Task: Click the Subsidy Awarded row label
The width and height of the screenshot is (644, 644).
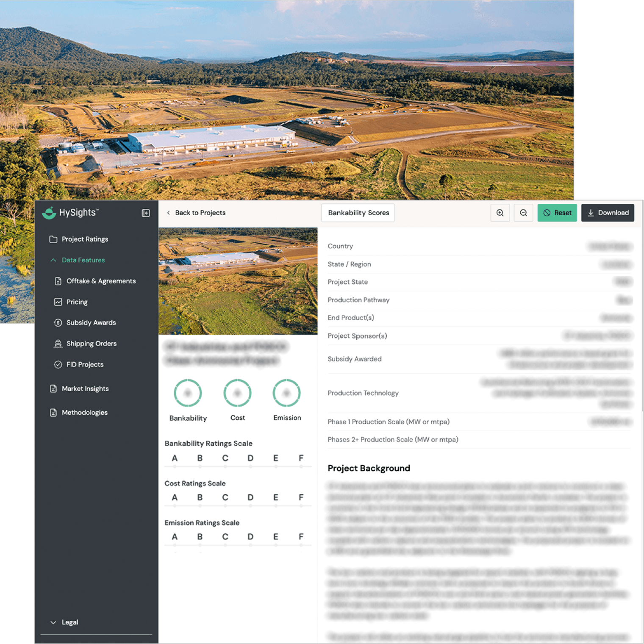Action: pos(355,359)
